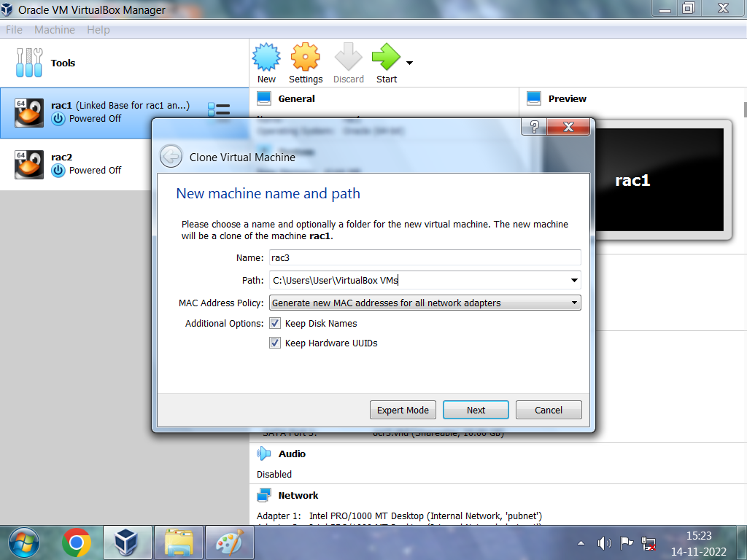Click the rac1 preview thumbnail
Screen dimensions: 747x560
coord(659,180)
